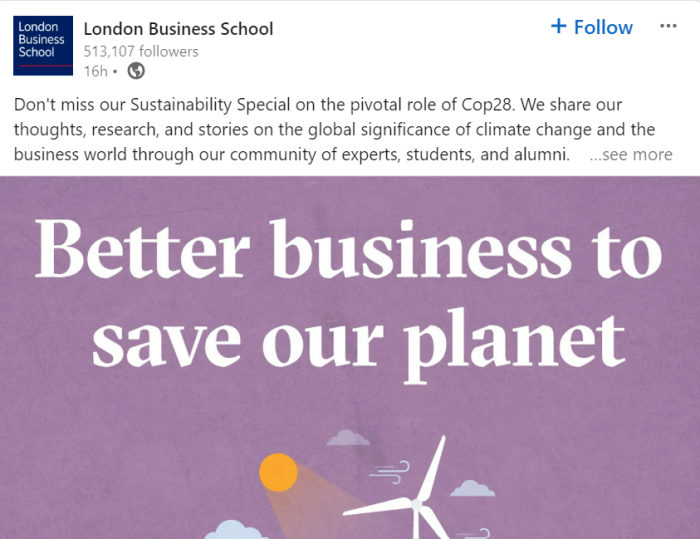Click the 16h post timestamp
The height and width of the screenshot is (539, 700).
(x=95, y=71)
